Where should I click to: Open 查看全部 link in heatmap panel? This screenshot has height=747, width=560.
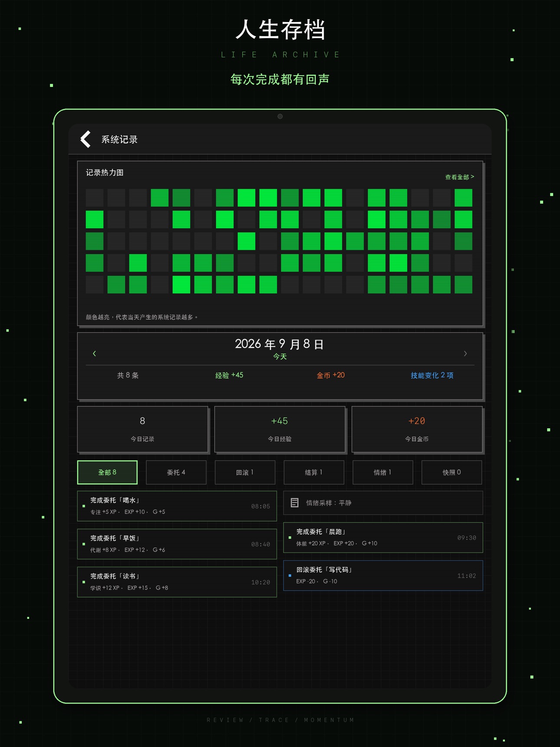pyautogui.click(x=459, y=177)
